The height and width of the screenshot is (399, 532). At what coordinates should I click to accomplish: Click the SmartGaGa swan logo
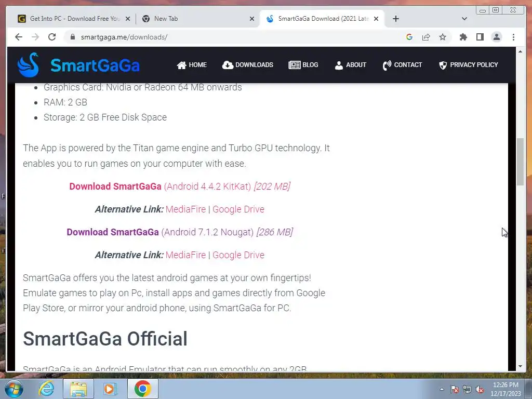[x=28, y=65]
